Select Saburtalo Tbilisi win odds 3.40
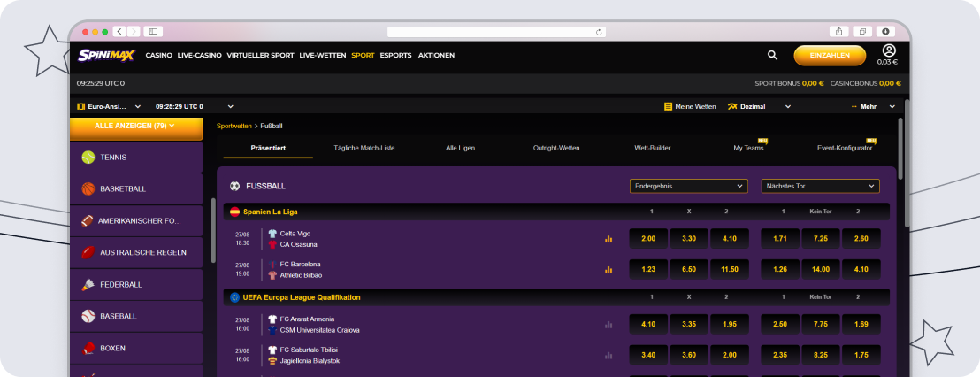 tap(648, 355)
